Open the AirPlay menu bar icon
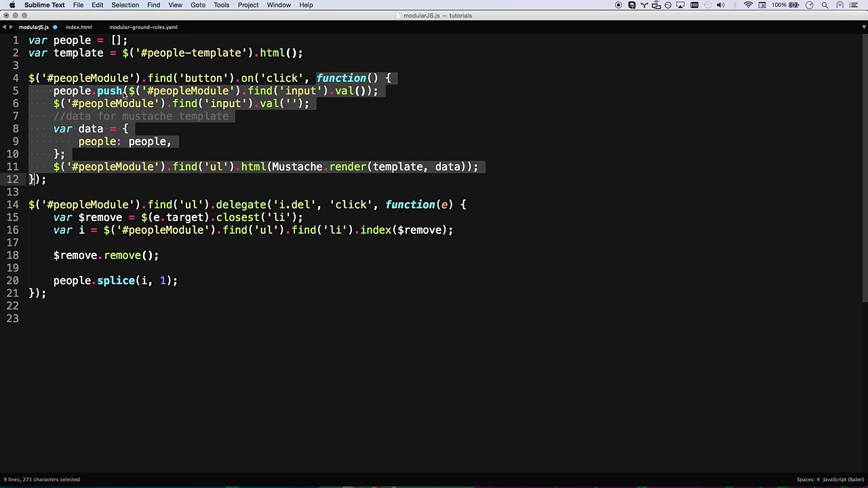Screen dimensions: 868x488 tap(680, 5)
